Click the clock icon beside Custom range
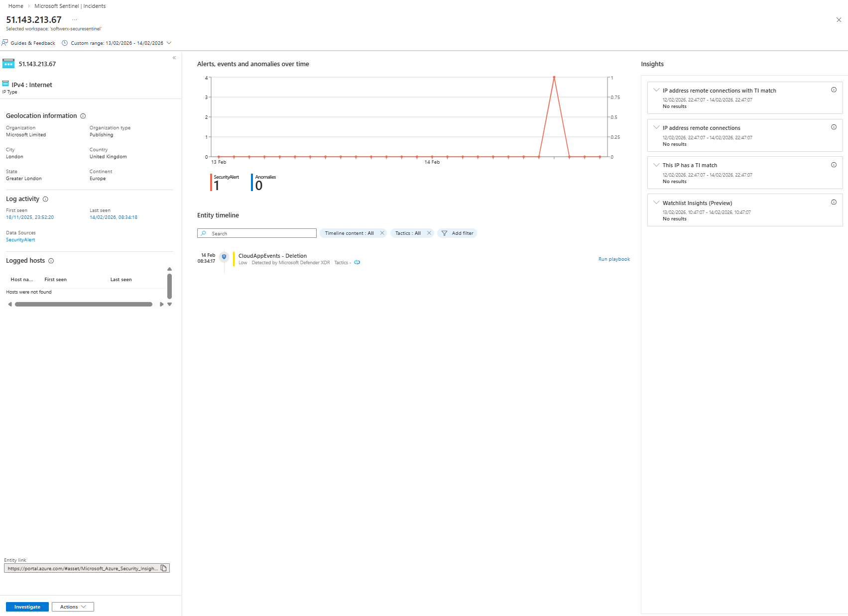 pos(65,43)
